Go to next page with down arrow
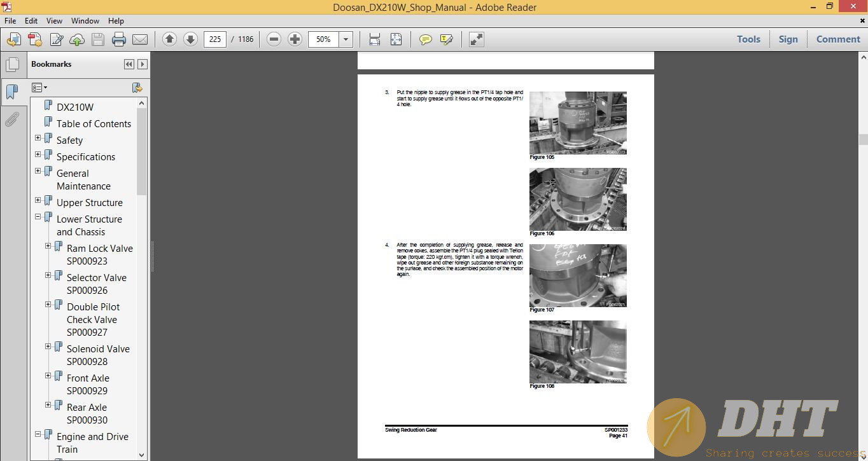Screen dimensions: 868x461 190,39
